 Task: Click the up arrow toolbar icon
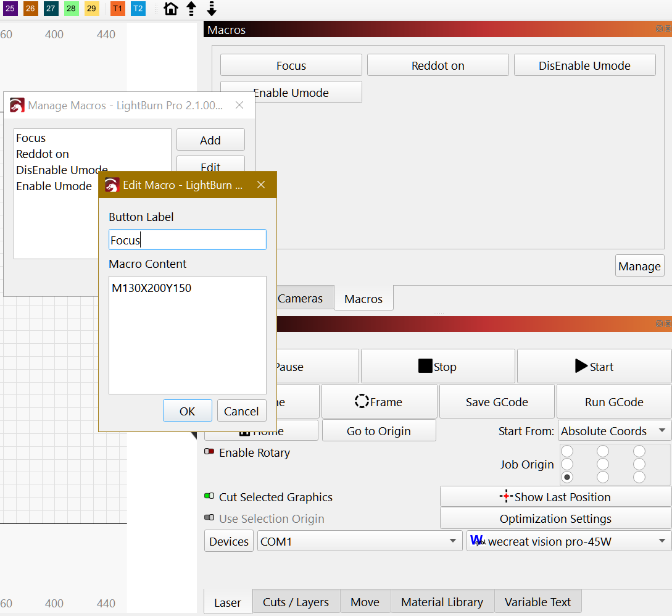tap(191, 9)
